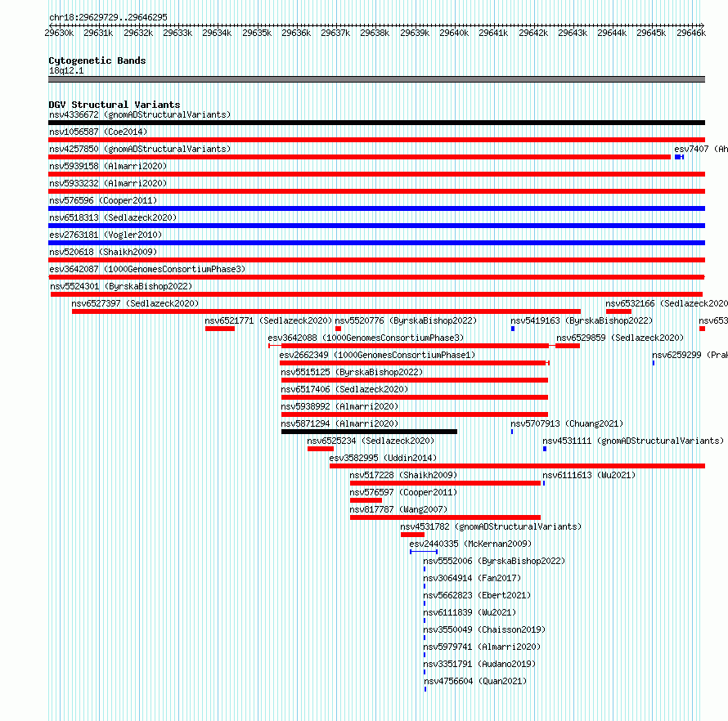Open variant nsv3550049 (Chaisson2019)
728x721 pixels.
484,629
